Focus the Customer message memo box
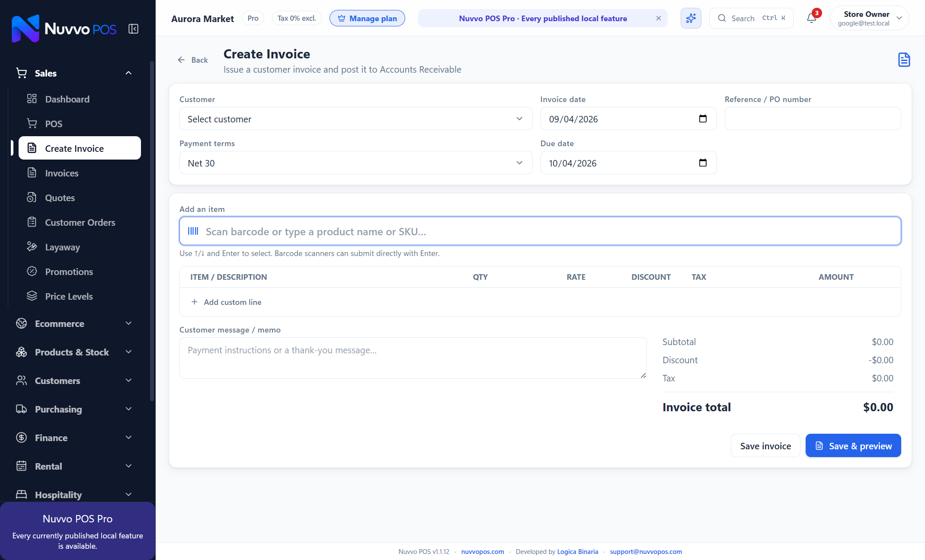Viewport: 925px width, 560px height. (x=413, y=358)
